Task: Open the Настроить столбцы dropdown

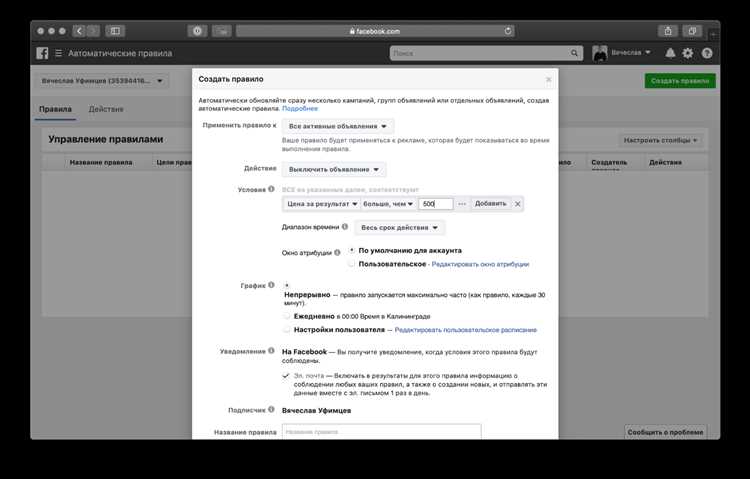Action: 660,140
